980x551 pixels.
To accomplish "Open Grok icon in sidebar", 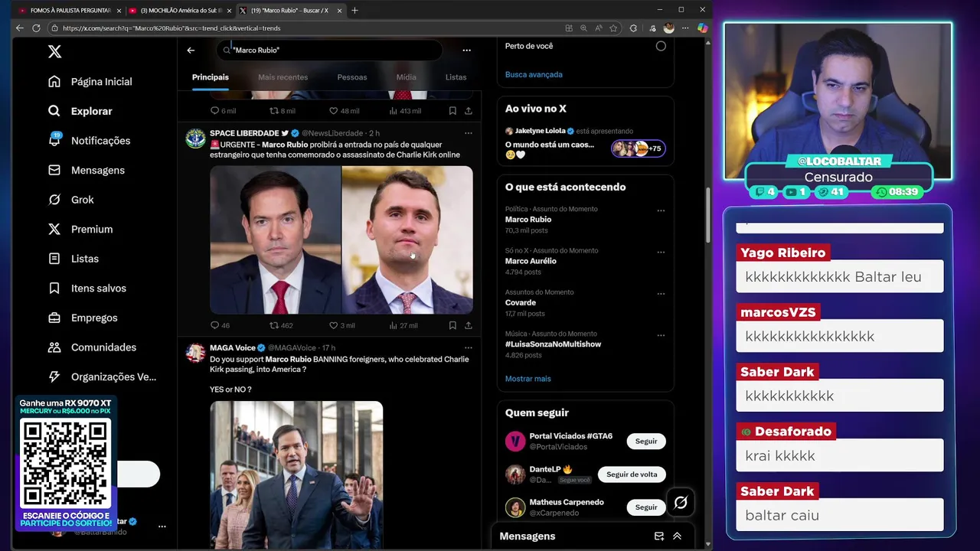I will [54, 200].
